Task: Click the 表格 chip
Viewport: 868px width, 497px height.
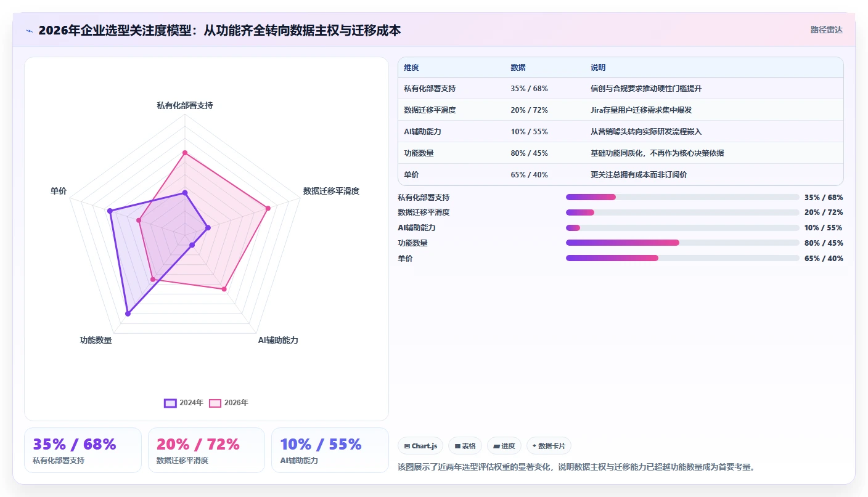Action: [465, 446]
